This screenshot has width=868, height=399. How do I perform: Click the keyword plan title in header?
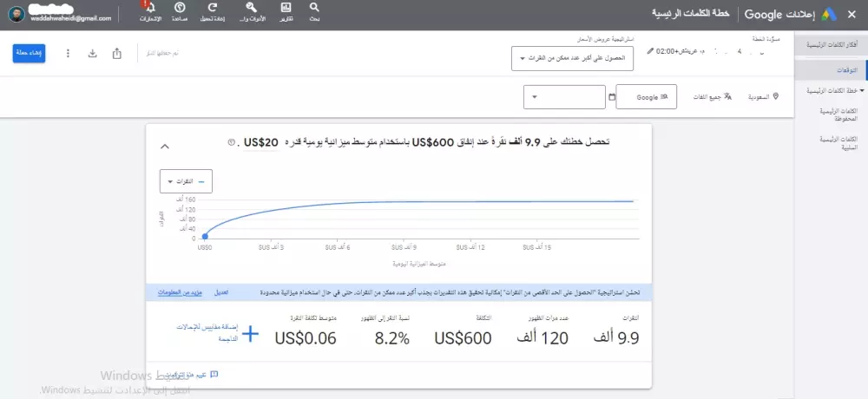click(x=690, y=13)
